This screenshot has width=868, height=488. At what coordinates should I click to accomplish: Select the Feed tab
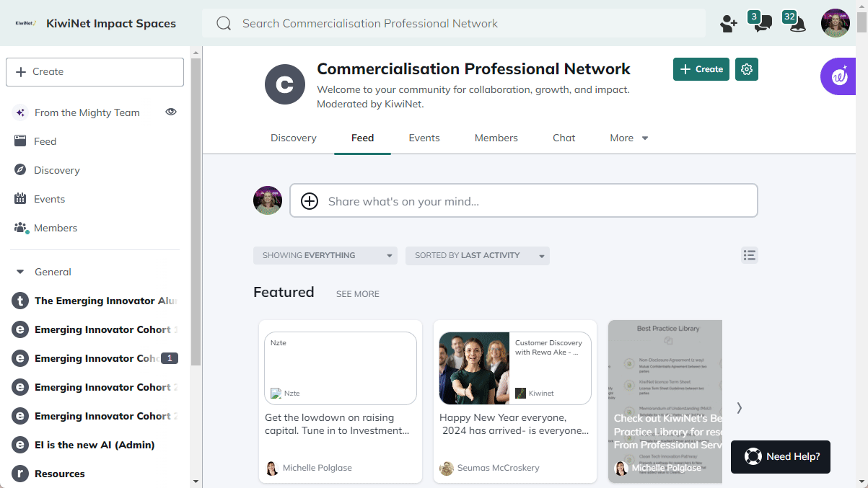(x=363, y=138)
